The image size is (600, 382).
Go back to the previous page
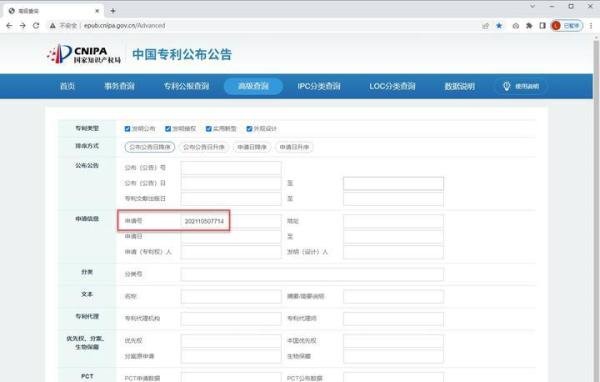coord(9,26)
